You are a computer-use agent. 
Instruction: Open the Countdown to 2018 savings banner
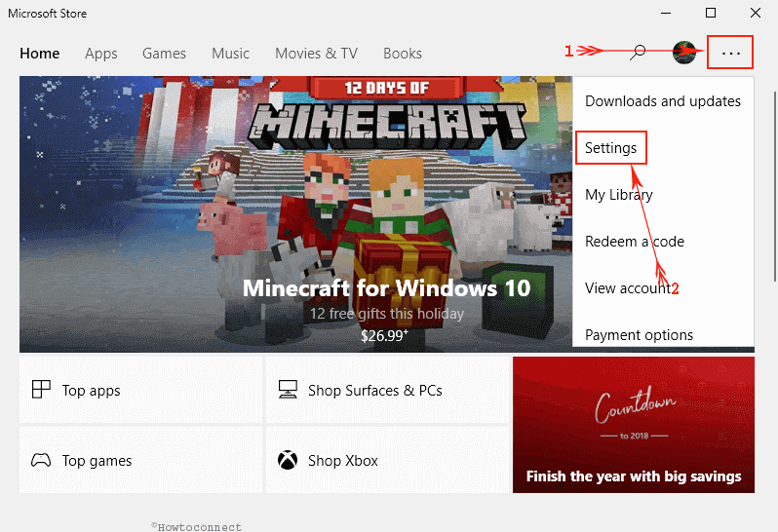634,425
